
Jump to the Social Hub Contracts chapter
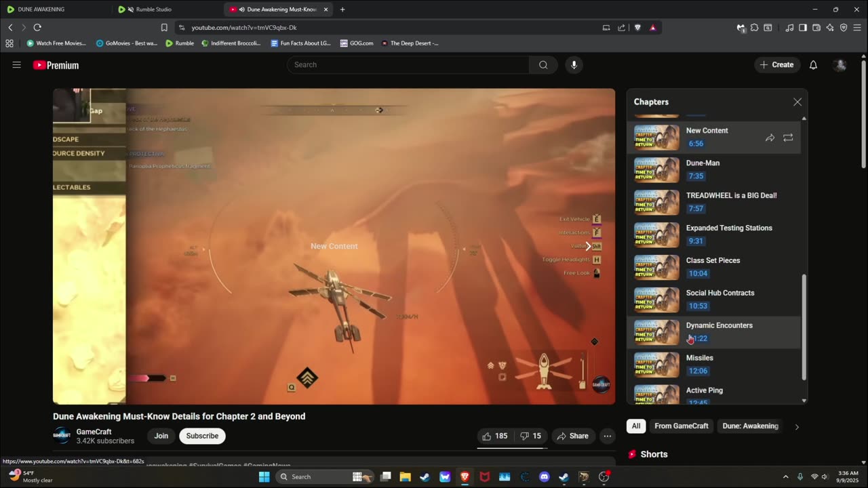[714, 300]
